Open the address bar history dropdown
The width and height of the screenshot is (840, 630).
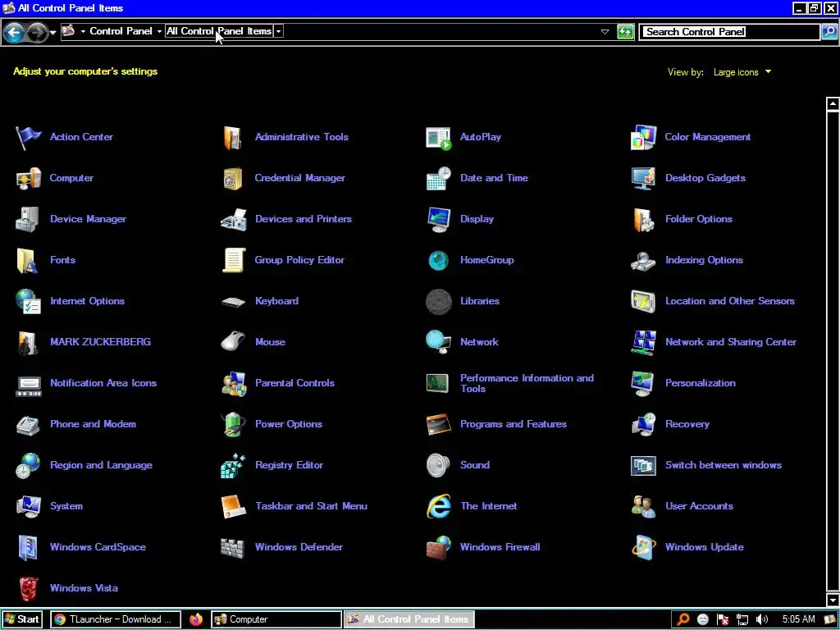point(605,32)
